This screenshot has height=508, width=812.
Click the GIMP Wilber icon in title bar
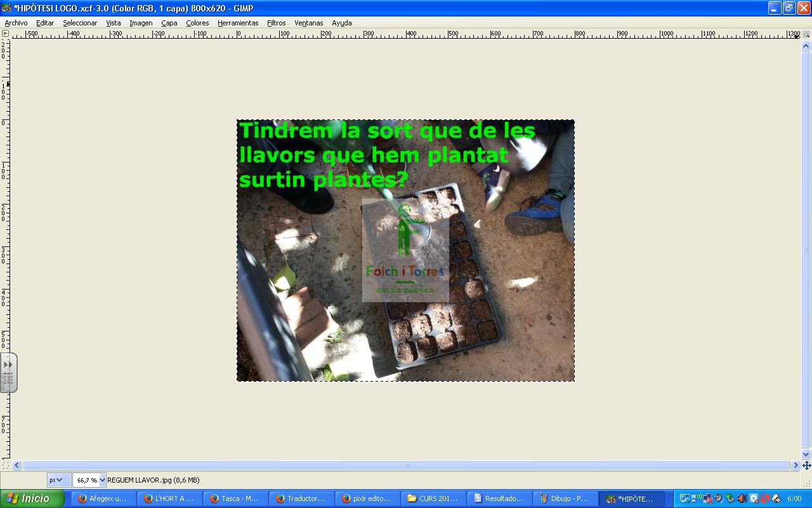click(6, 8)
